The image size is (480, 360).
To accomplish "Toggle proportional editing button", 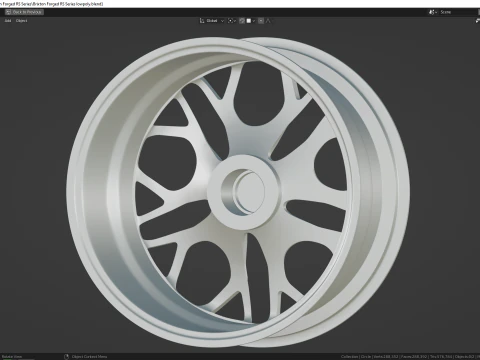I will click(x=261, y=21).
